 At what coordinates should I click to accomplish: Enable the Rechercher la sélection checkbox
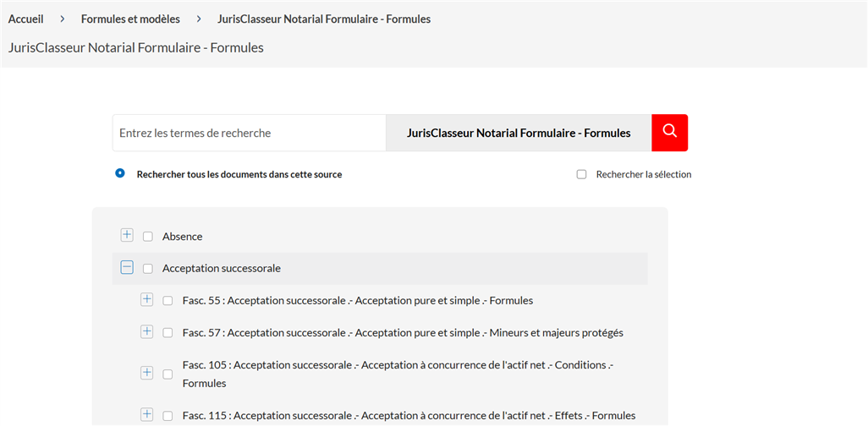tap(581, 175)
